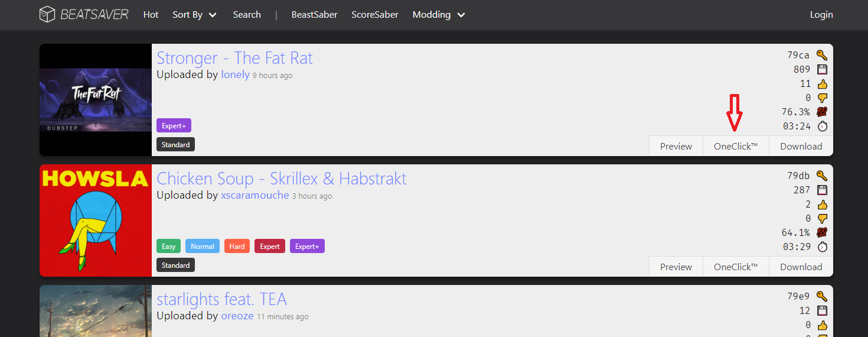868x337 pixels.
Task: Click the Stronger cover art thumbnail
Action: click(96, 100)
